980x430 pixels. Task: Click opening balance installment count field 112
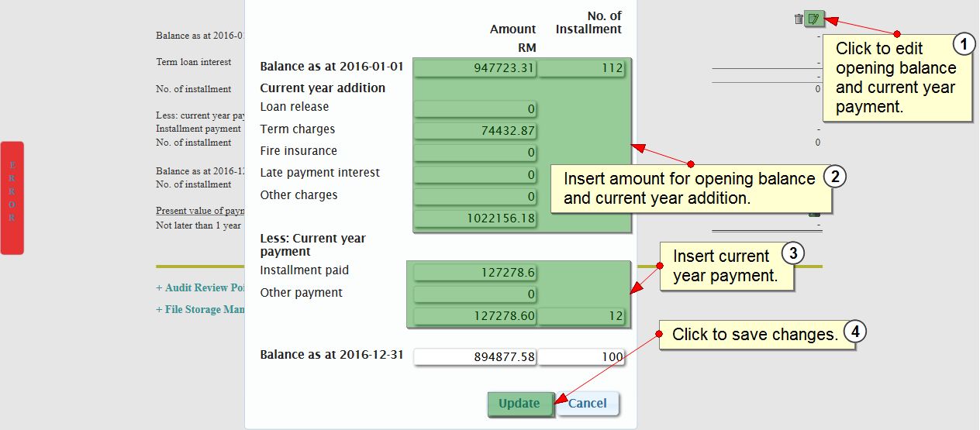click(581, 68)
